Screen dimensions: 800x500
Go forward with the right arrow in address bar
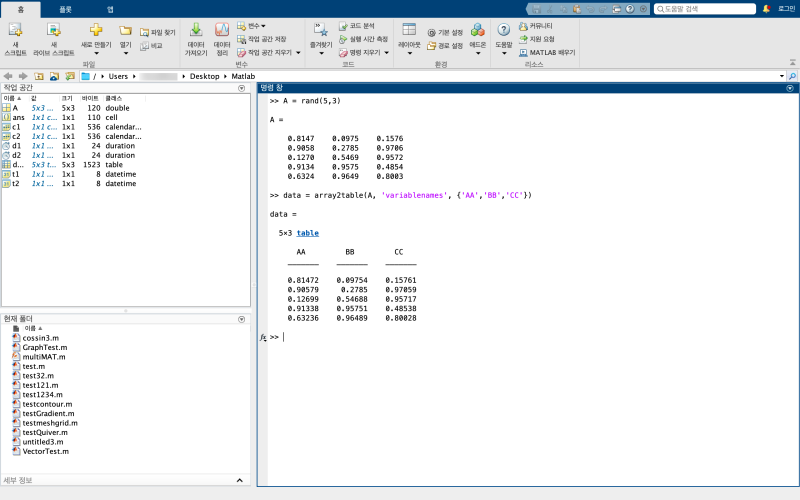click(x=23, y=76)
